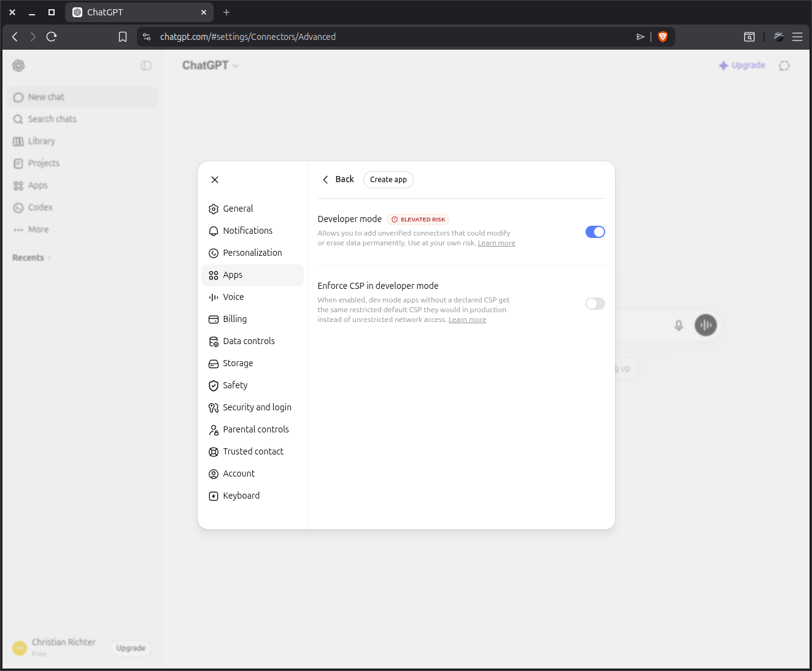The width and height of the screenshot is (812, 671).
Task: Click the Storage drive icon
Action: tap(214, 364)
